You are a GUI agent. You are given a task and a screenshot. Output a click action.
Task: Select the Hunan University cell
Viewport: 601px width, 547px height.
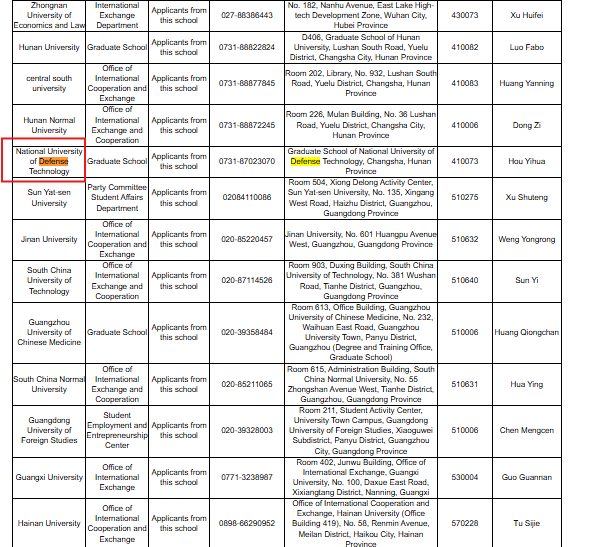(x=49, y=47)
